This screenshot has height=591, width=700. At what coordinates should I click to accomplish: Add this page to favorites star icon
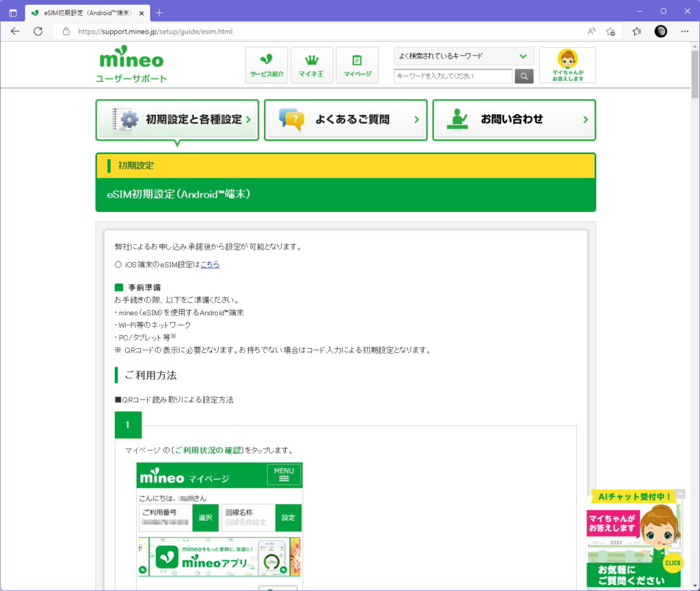click(x=610, y=31)
